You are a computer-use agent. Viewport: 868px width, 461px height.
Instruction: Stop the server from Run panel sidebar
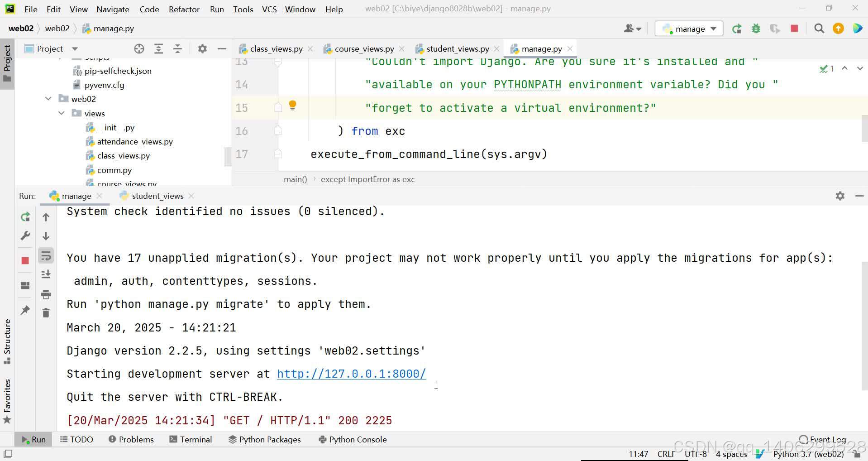(x=25, y=260)
